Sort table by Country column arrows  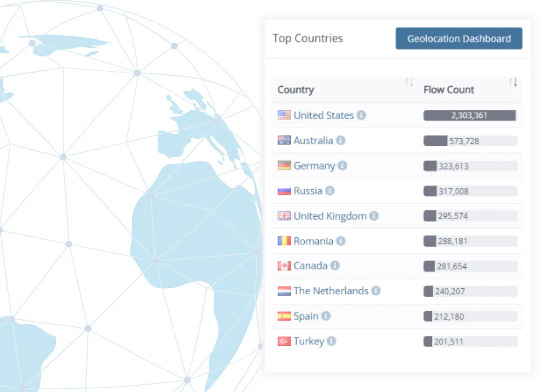(x=409, y=82)
